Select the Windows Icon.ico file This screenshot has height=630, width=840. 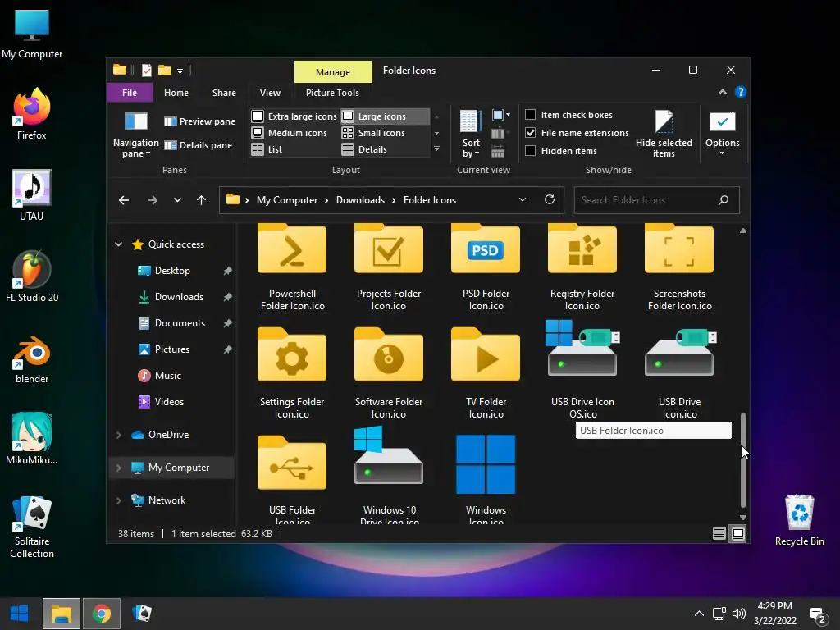coord(486,478)
